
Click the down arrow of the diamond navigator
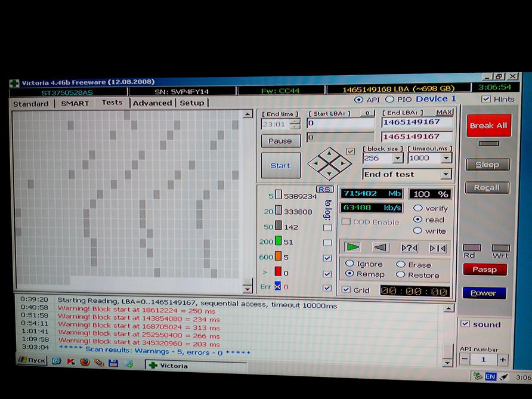pyautogui.click(x=329, y=174)
